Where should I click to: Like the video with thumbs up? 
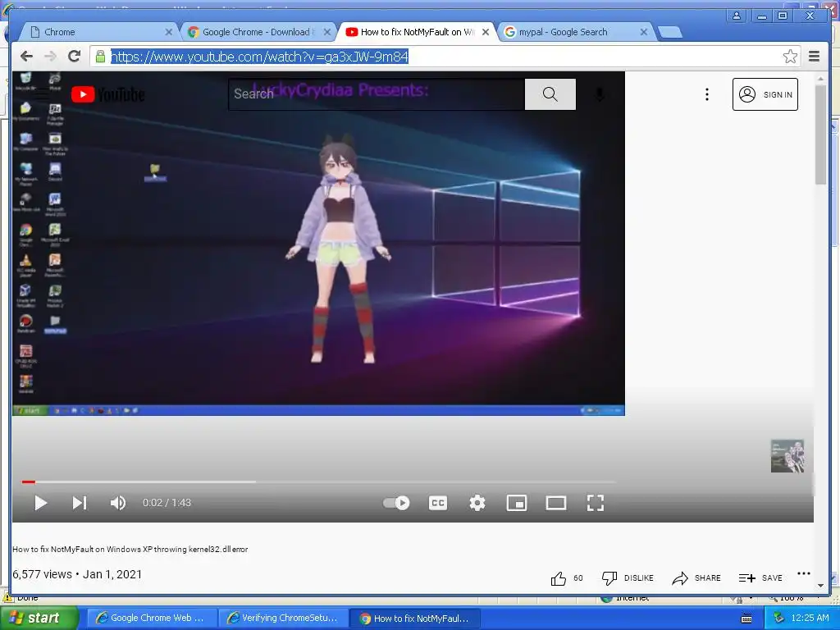tap(558, 578)
